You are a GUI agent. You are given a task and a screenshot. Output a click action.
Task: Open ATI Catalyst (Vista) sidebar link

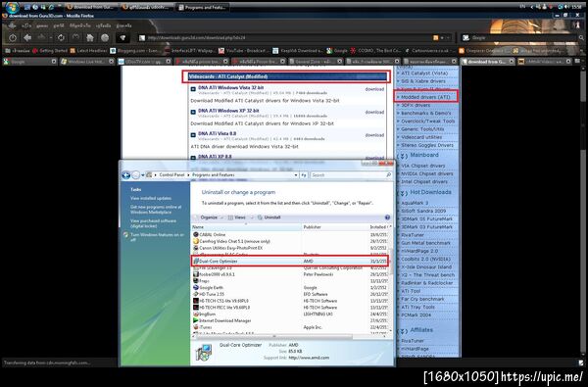click(424, 73)
